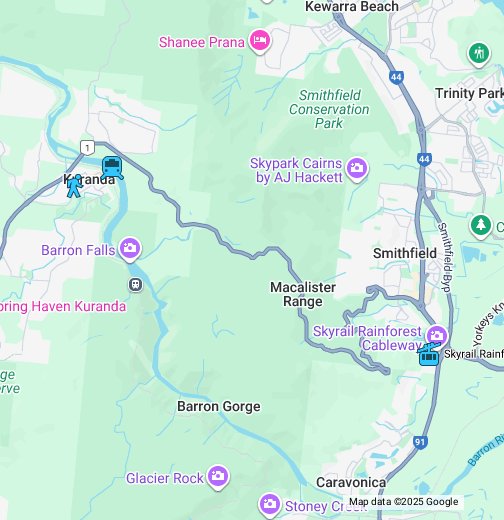
Task: Click the Stoney Creek camera pin
Action: point(270,506)
